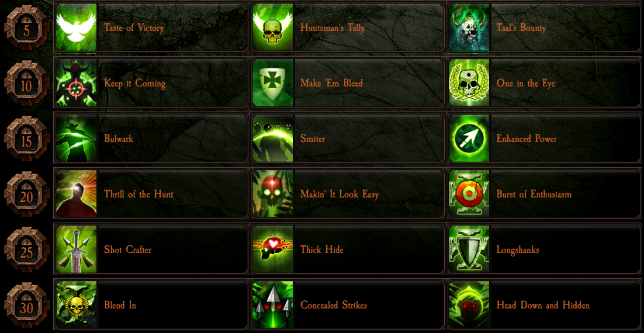Select the Thick Hide talent
644x333 pixels.
click(348, 249)
